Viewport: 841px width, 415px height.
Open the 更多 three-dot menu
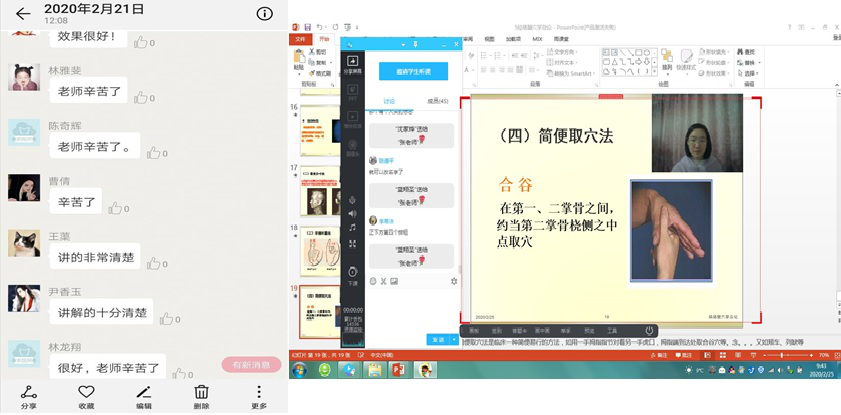click(259, 391)
